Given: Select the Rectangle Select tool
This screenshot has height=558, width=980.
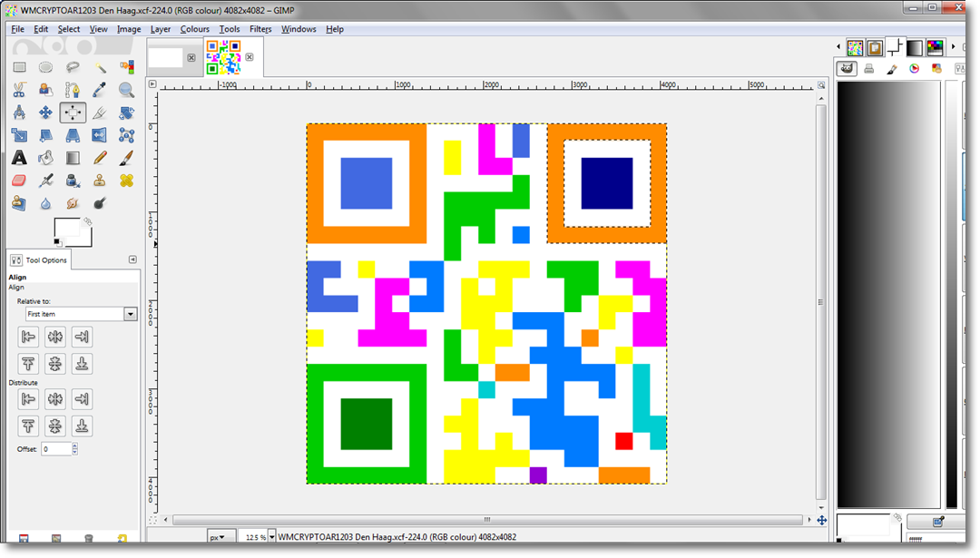Looking at the screenshot, I should click(x=19, y=67).
